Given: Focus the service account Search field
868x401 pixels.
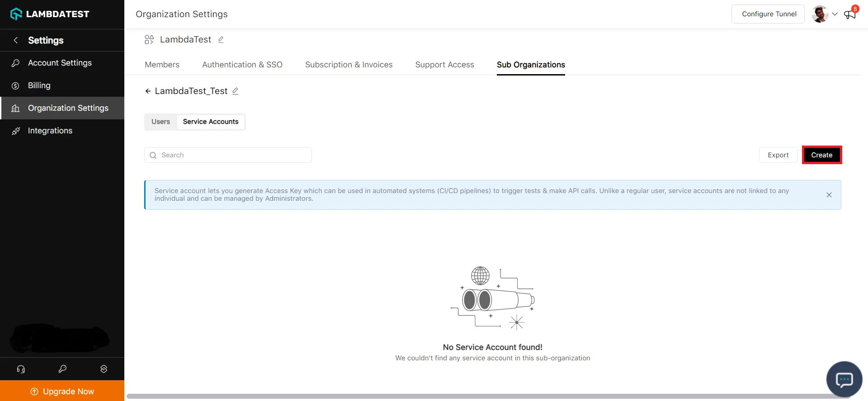Looking at the screenshot, I should [x=228, y=155].
